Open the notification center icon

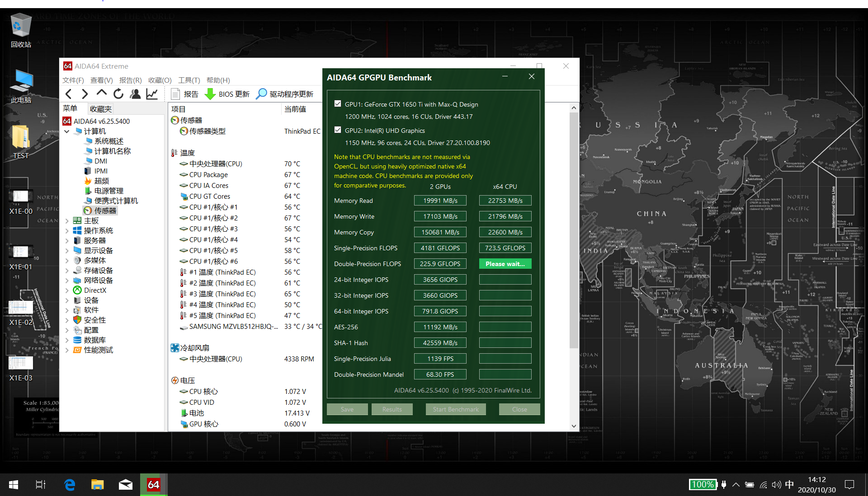tap(849, 485)
